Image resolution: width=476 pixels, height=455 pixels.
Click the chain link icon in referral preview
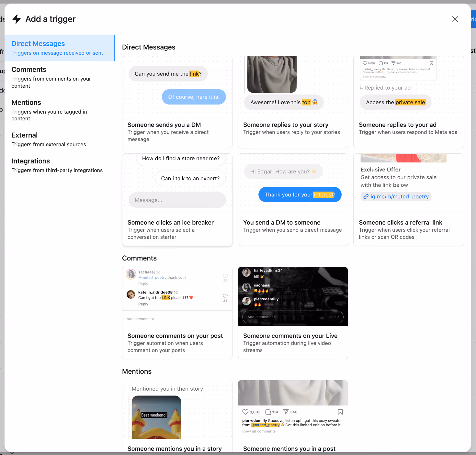coord(366,196)
